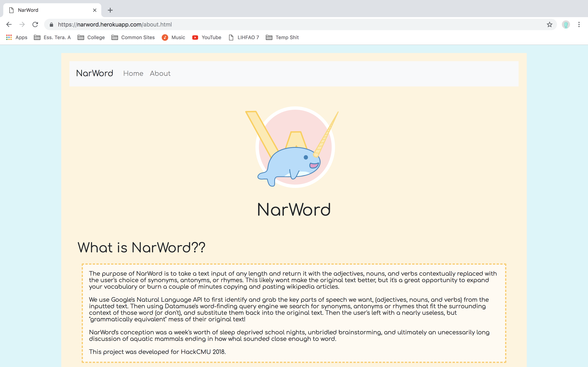This screenshot has width=588, height=367.
Task: Click the NarWord brand in navbar
Action: pos(95,73)
